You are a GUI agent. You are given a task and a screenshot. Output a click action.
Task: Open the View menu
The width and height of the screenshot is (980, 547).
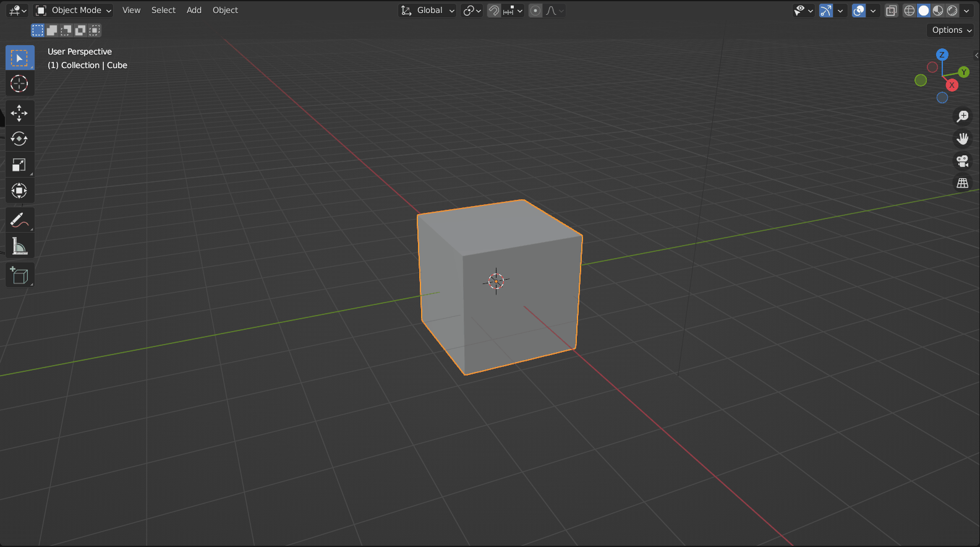pos(131,11)
